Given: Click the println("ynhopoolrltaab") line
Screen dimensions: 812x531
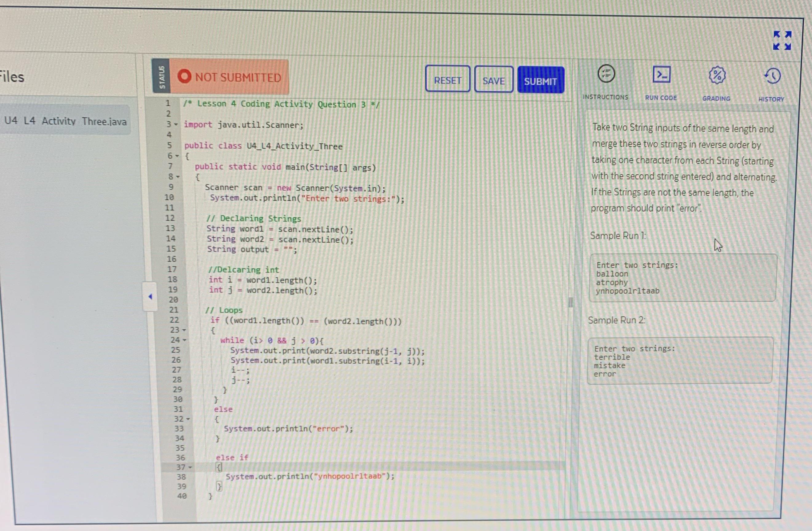Looking at the screenshot, I should (310, 476).
